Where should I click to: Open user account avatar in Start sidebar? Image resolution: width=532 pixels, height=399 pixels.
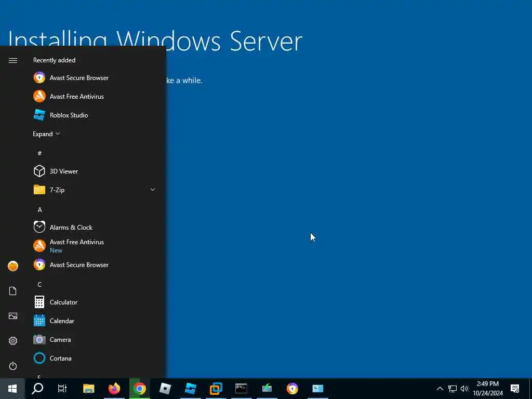(x=13, y=266)
